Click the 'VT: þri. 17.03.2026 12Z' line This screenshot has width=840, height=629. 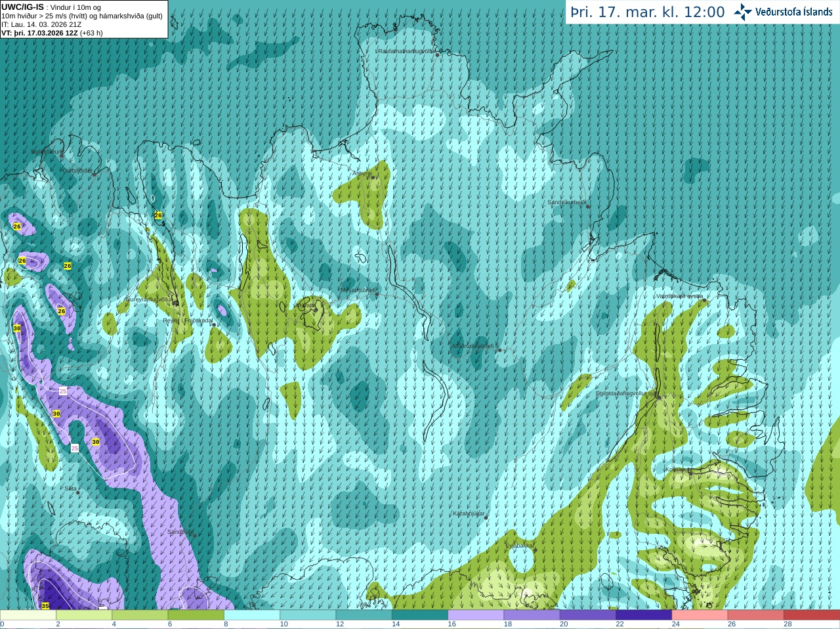39,33
